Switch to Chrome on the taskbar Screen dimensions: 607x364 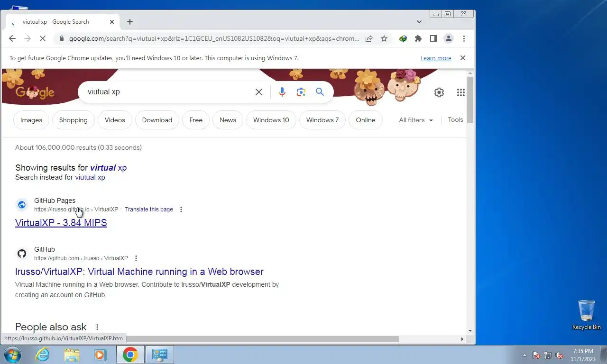click(130, 355)
